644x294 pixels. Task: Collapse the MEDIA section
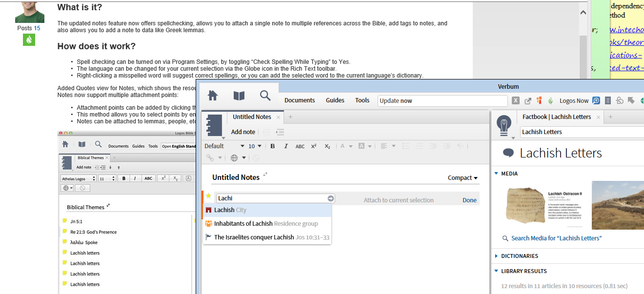[496, 174]
